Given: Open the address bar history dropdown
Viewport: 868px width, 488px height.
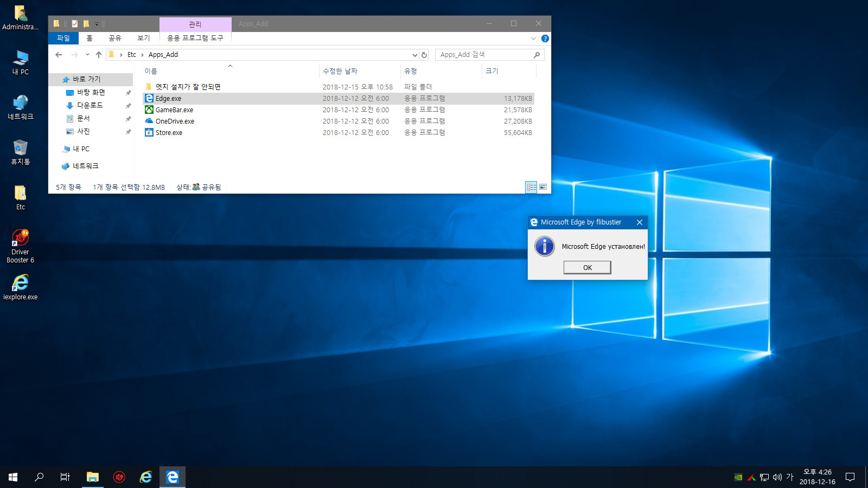Looking at the screenshot, I should [x=415, y=55].
